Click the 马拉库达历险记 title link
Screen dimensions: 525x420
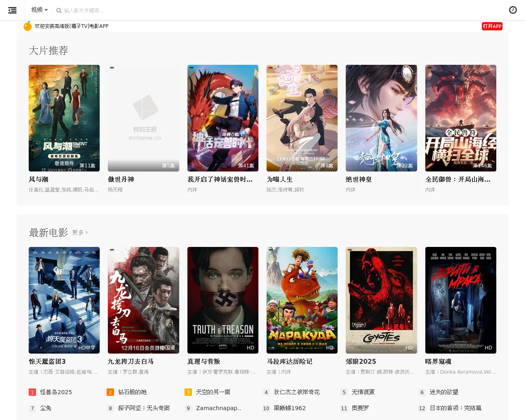tap(290, 361)
